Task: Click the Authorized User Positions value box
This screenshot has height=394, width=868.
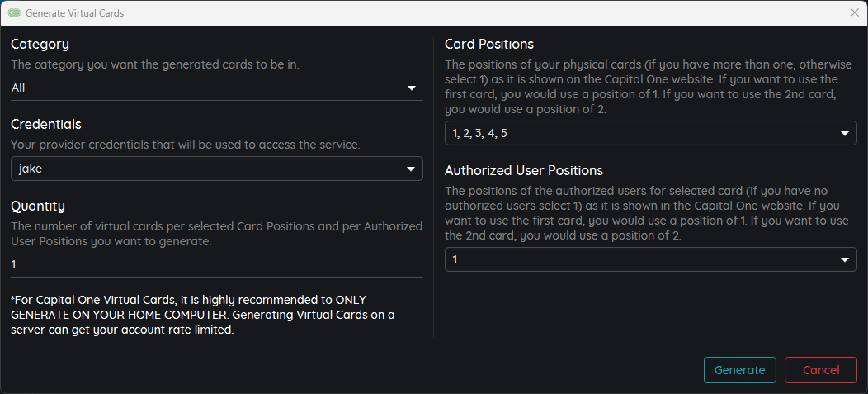Action: [651, 260]
